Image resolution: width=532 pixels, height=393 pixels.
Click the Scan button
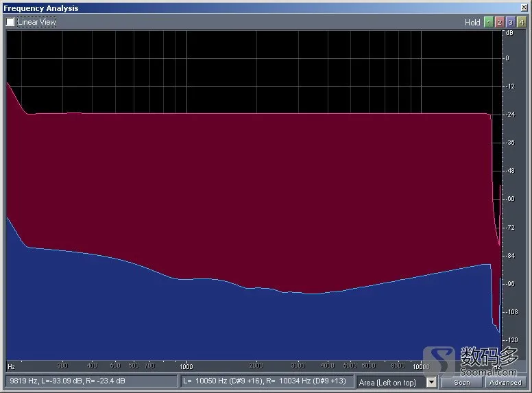(462, 383)
